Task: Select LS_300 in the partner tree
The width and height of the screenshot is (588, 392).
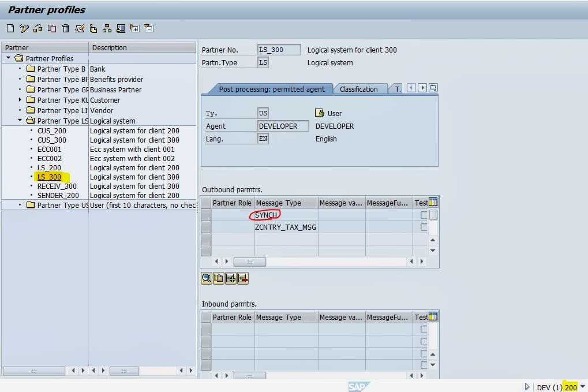Action: [50, 177]
